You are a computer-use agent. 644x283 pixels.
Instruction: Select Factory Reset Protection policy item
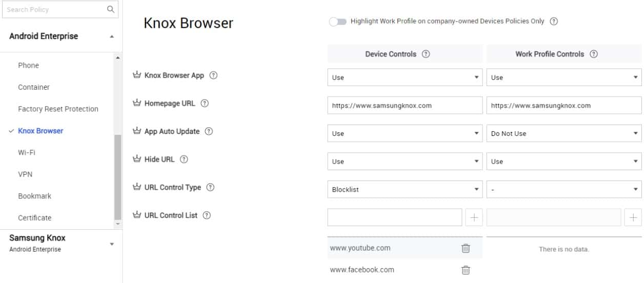coord(58,109)
